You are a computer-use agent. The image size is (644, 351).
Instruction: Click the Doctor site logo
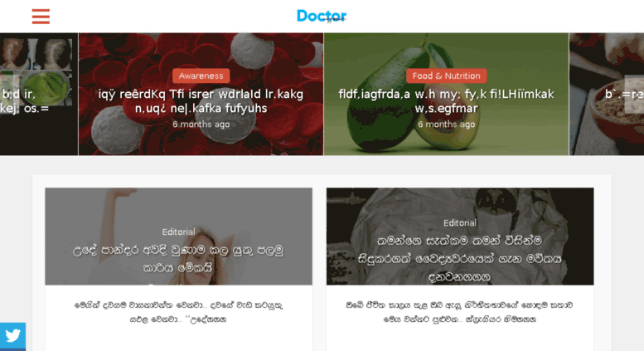pyautogui.click(x=322, y=16)
